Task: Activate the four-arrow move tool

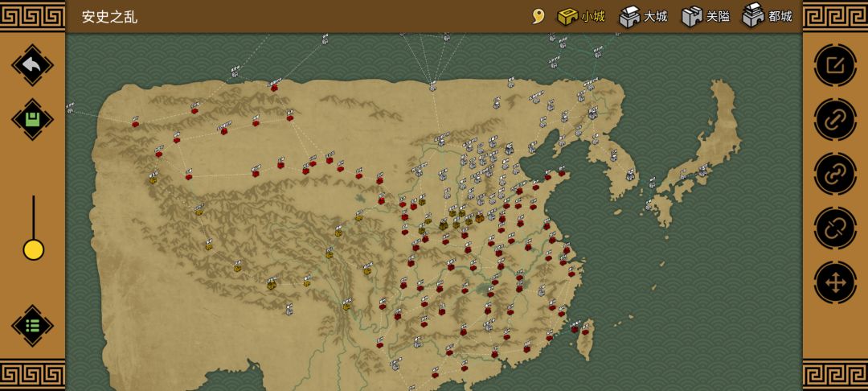Action: (835, 282)
